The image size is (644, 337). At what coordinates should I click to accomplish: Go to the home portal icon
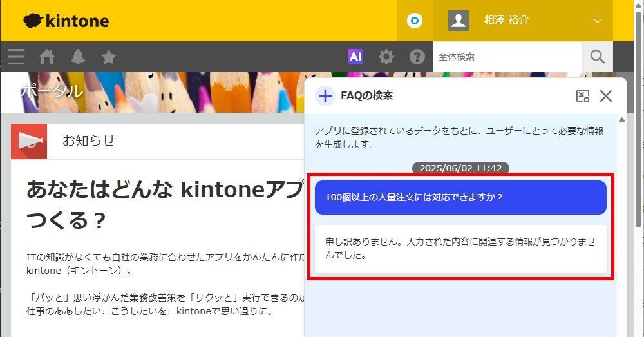click(x=46, y=57)
